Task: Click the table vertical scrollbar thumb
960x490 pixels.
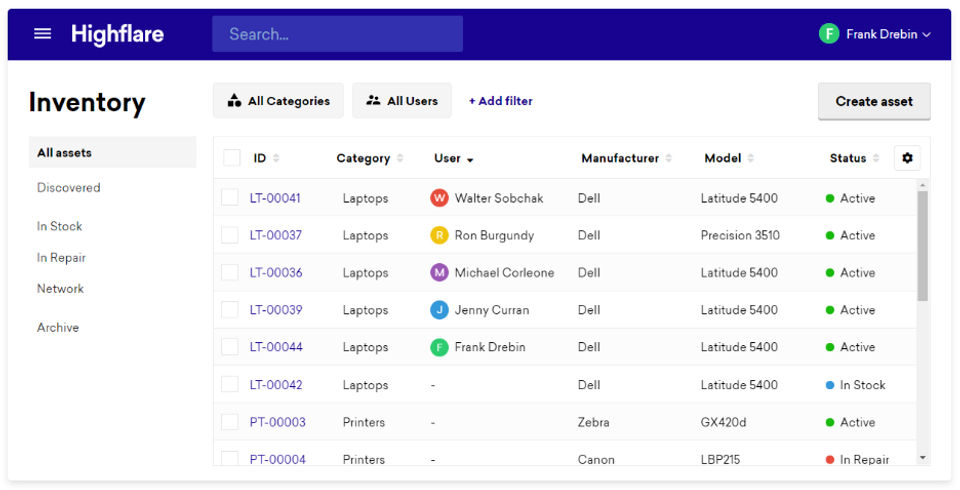Action: click(x=922, y=245)
